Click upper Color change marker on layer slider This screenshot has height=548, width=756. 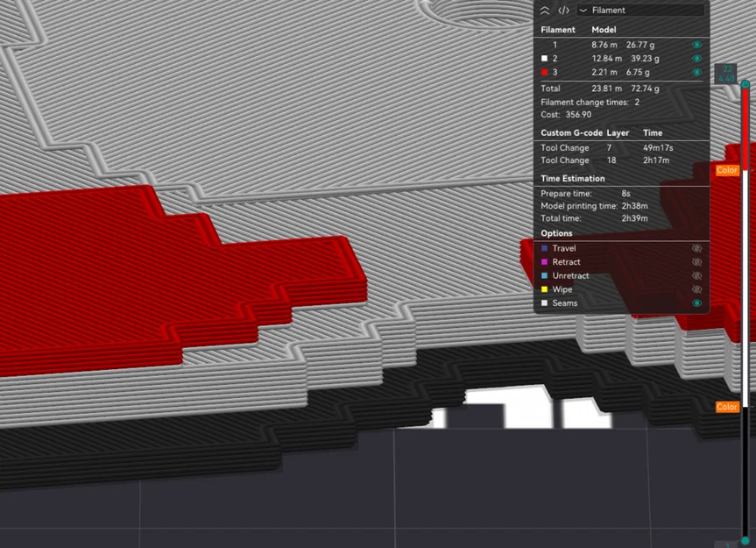click(726, 170)
